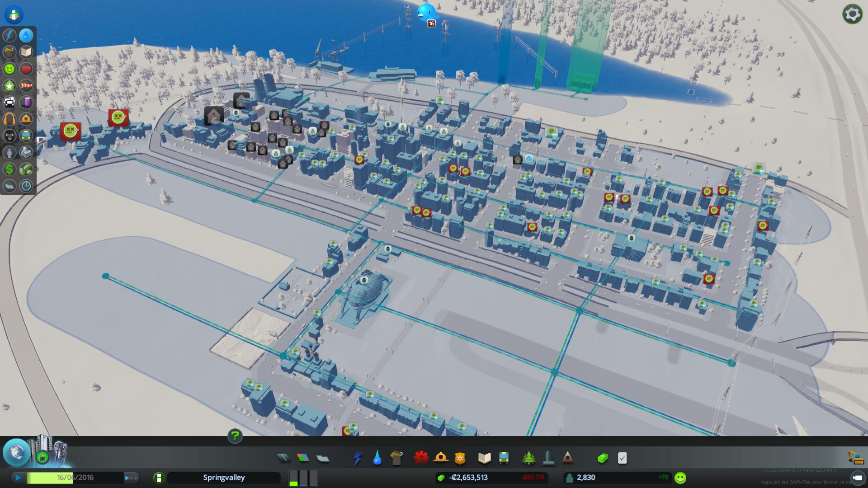868x488 pixels.
Task: Open the Districts paint menu
Action: (322, 458)
